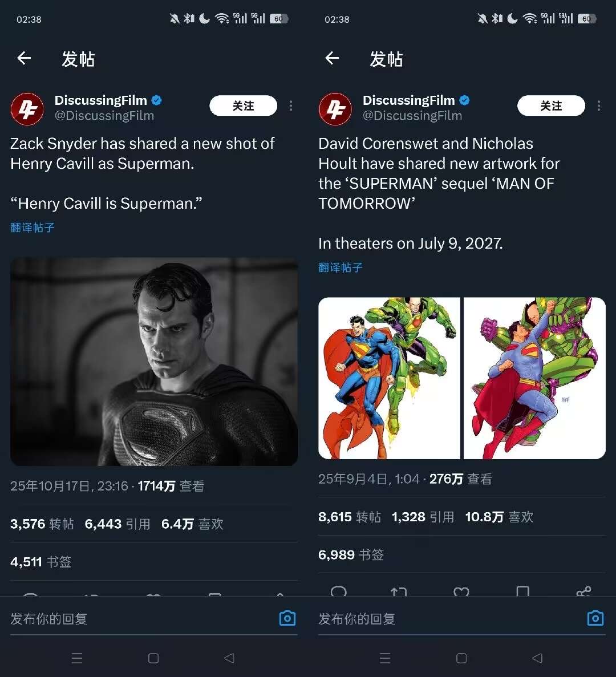Translate the David Corenswet post text
616x677 pixels.
(341, 267)
